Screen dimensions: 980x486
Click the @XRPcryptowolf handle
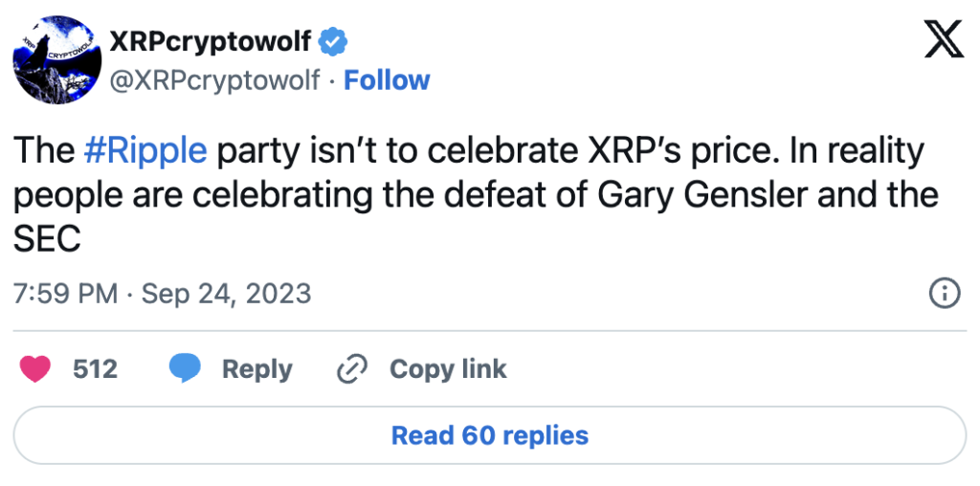pyautogui.click(x=214, y=80)
